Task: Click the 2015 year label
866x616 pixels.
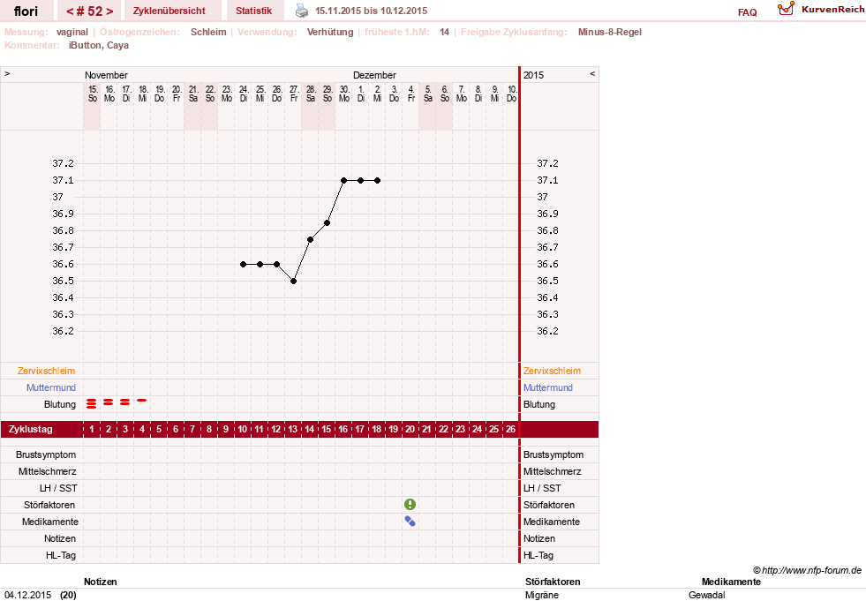Action: click(x=533, y=75)
